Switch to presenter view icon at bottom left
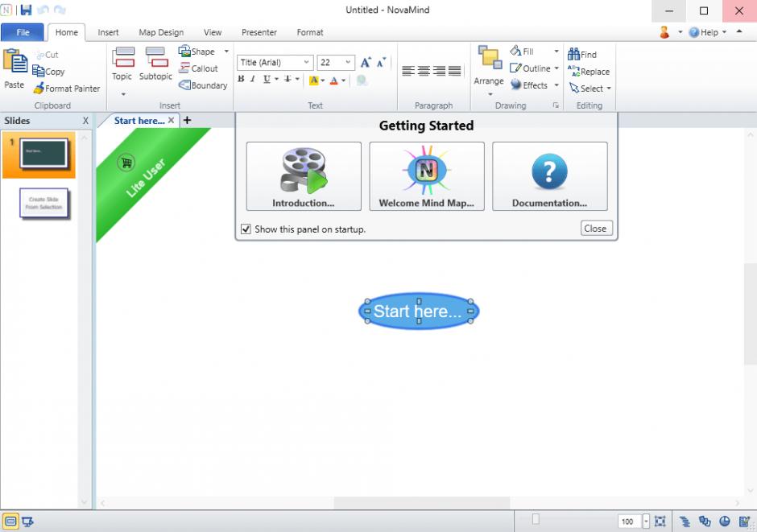This screenshot has height=532, width=757. [27, 522]
